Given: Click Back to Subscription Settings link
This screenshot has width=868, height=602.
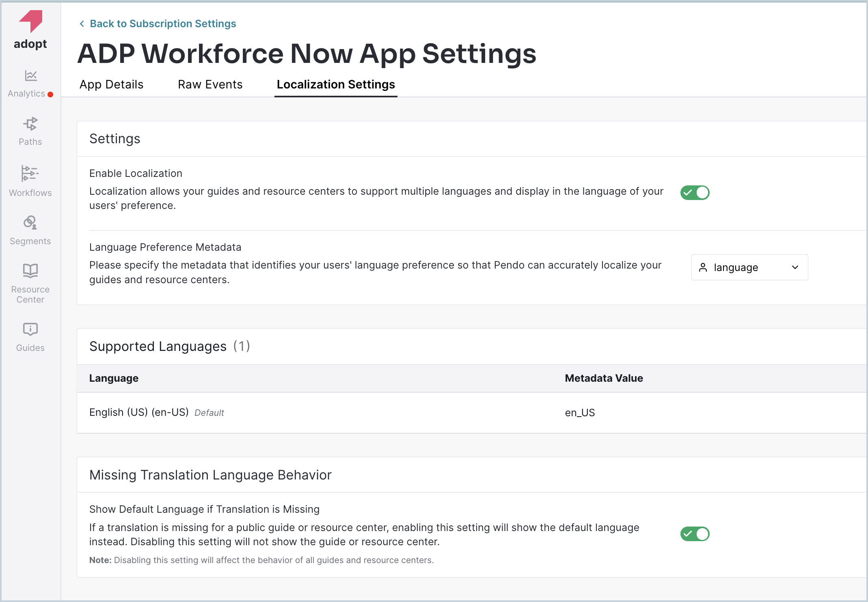Looking at the screenshot, I should click(162, 24).
